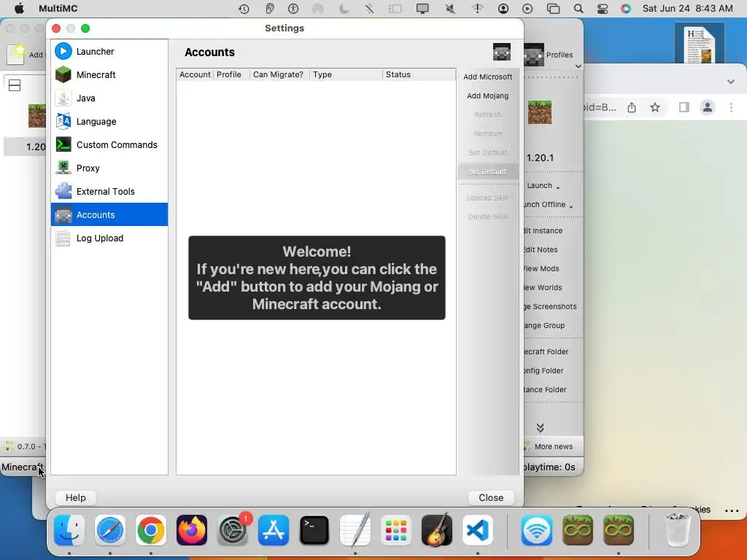Screen dimensions: 747x560
Task: Sort by the Profile column header
Action: (231, 75)
